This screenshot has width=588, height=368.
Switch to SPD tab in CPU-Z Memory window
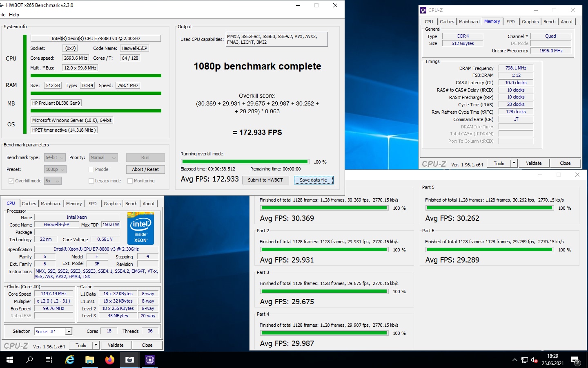[511, 22]
